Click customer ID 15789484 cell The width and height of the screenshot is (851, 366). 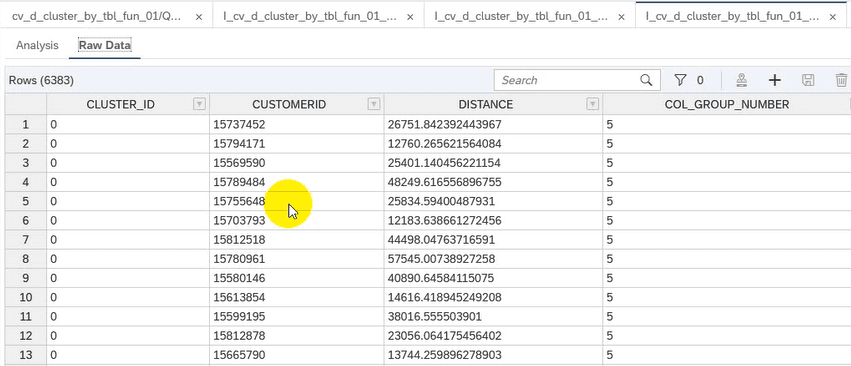(x=297, y=182)
